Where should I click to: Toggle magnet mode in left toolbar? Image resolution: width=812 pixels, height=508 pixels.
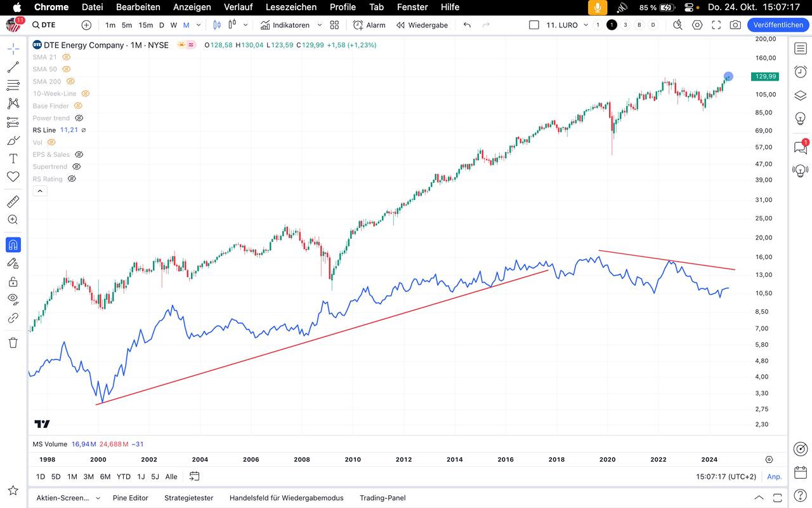pyautogui.click(x=13, y=244)
